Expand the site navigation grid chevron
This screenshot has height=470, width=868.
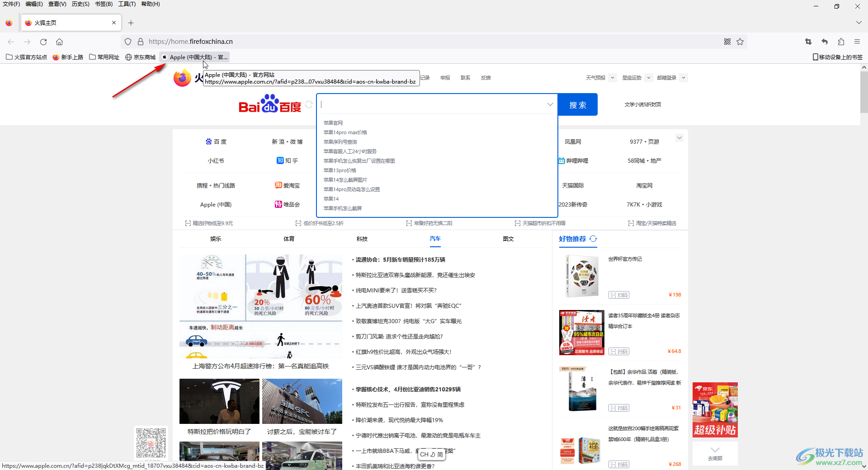point(679,138)
